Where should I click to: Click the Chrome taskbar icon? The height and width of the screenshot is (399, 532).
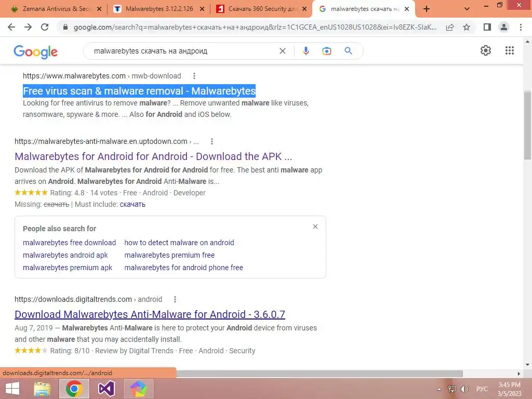74,389
